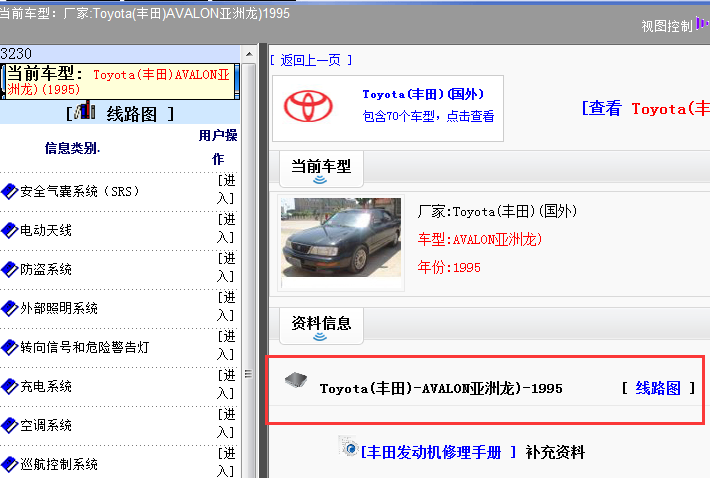
Task: Select 电动天线 category text
Action: point(46,230)
